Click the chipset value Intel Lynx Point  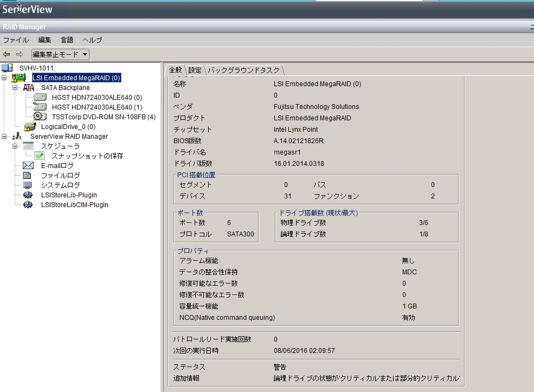tap(295, 130)
